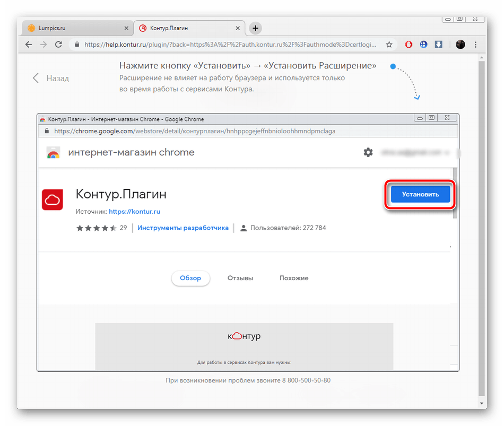Close the Контур.Плагин tab
The image size is (504, 426).
coord(237,28)
